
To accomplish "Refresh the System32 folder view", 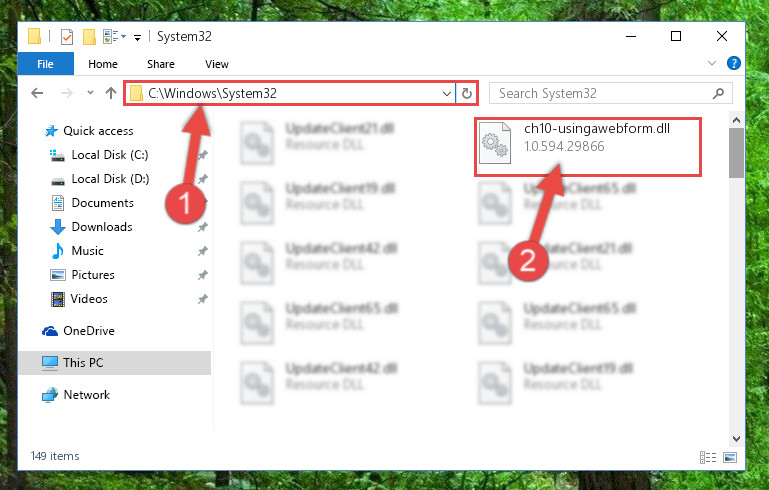I will [x=467, y=93].
